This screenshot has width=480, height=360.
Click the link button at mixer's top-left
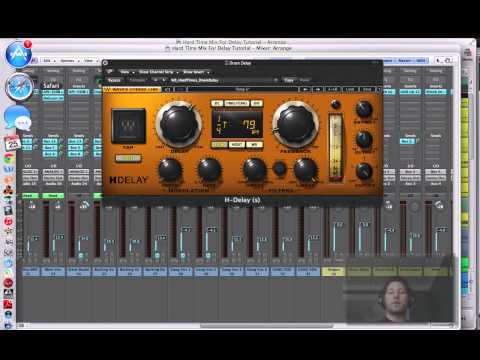(34, 60)
